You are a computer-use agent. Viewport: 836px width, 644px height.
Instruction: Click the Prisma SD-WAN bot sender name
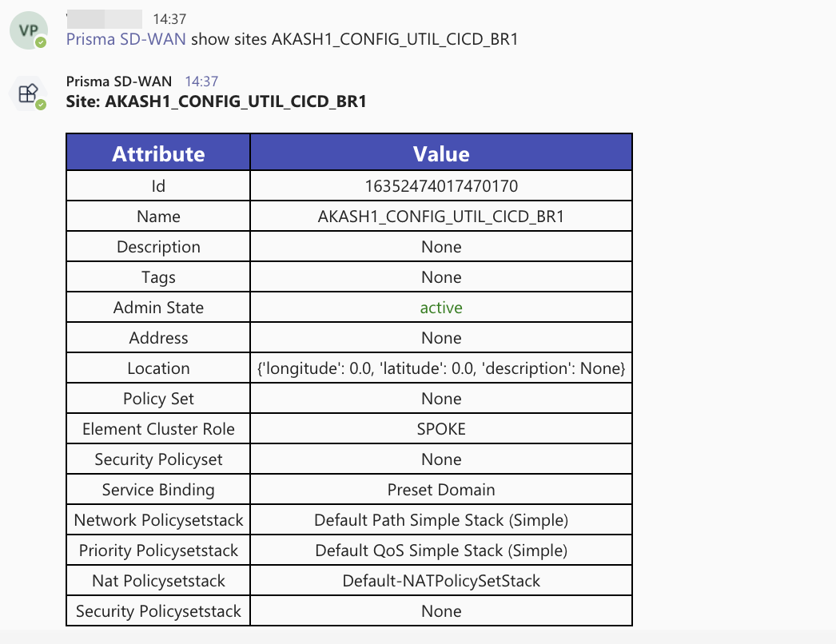119,81
